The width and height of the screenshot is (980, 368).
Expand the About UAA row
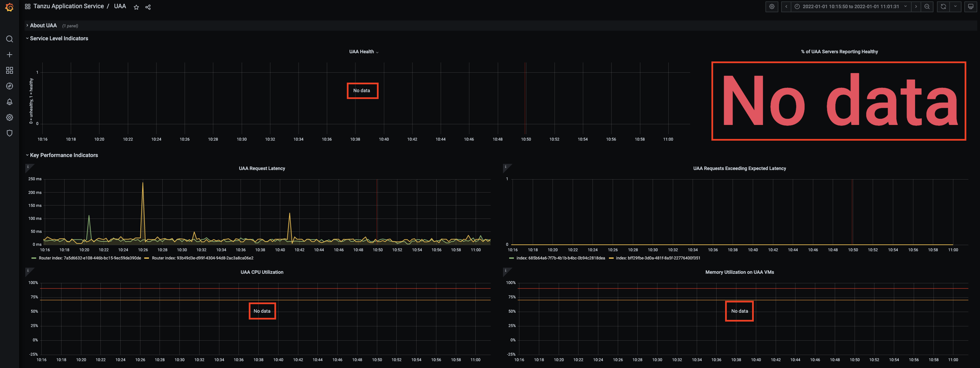click(x=43, y=26)
